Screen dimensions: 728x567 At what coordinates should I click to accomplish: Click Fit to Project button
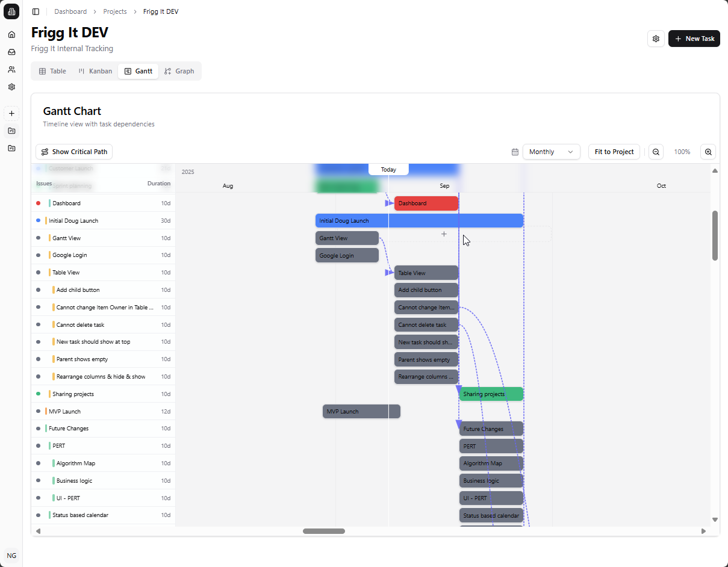click(614, 152)
